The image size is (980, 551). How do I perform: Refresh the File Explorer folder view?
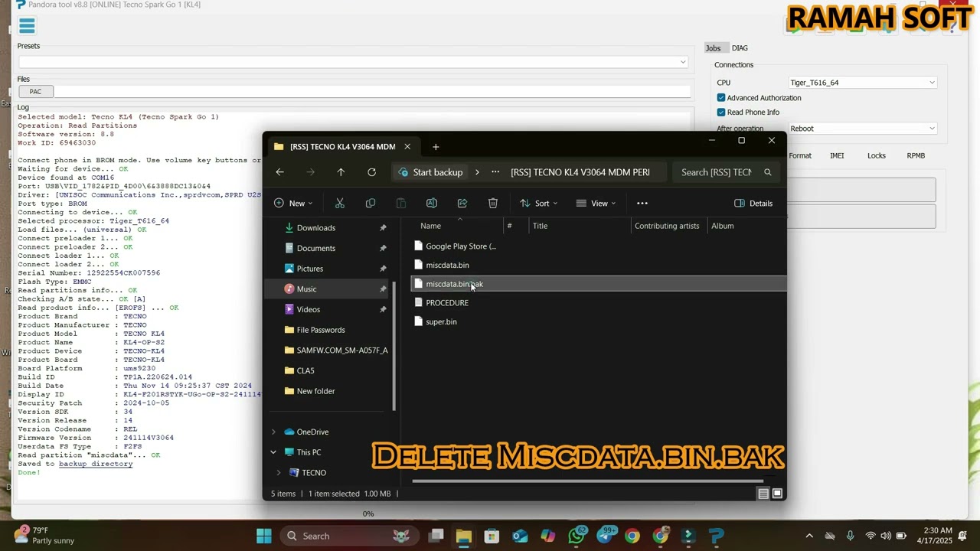click(x=371, y=172)
